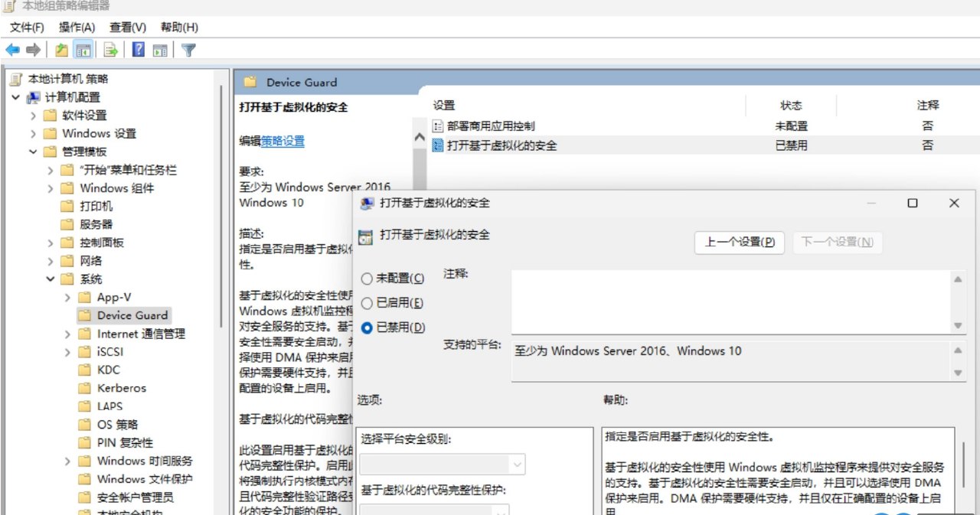Viewport: 980px width, 515px height.
Task: Select the 未配置 radio button
Action: 367,279
